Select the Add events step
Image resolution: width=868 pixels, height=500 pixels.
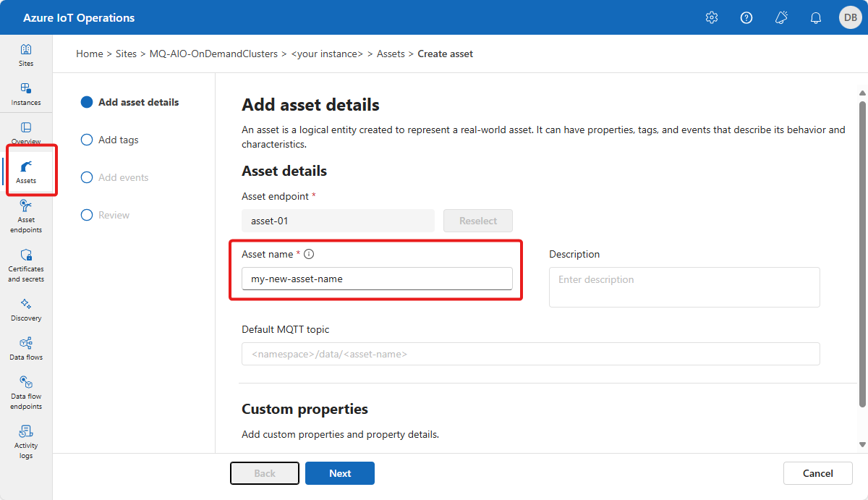[115, 177]
